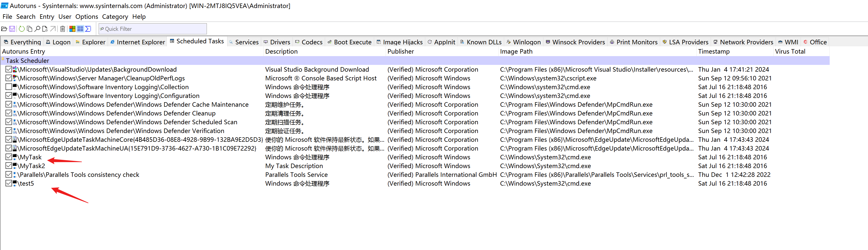Click the Save floppy disk icon
The width and height of the screenshot is (868, 250).
click(x=12, y=29)
